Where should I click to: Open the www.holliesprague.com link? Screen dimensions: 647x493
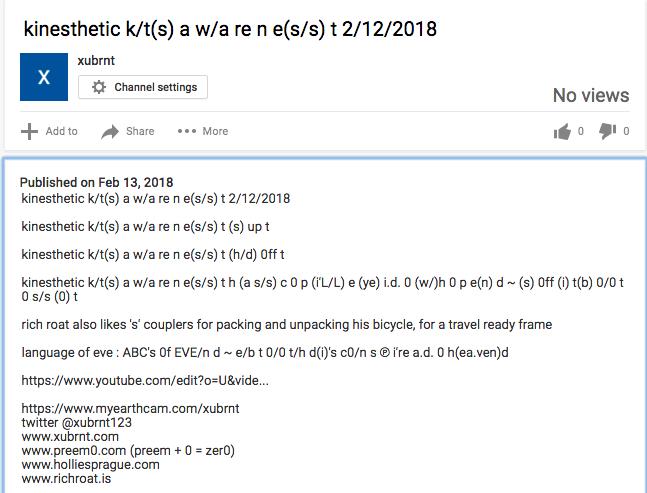point(90,465)
